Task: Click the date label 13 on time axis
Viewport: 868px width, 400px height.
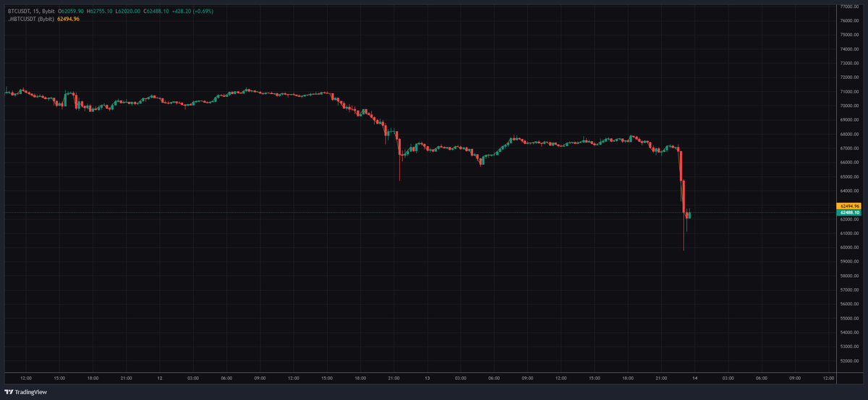Action: 427,378
